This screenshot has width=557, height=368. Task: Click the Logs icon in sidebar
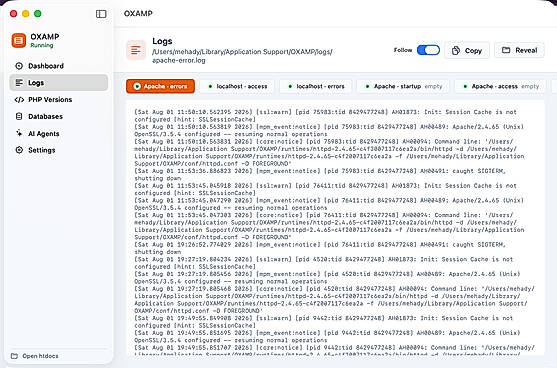click(19, 83)
